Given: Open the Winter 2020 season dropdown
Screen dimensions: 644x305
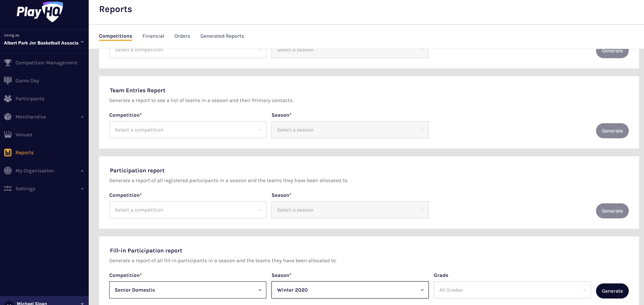Looking at the screenshot, I should click(x=350, y=290).
